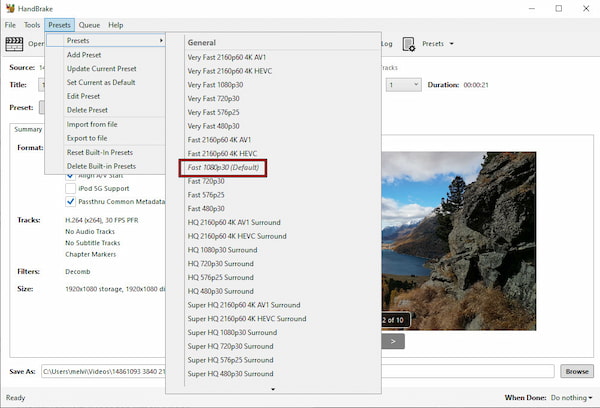Open the Queue menu
Screen dimensions: 600x408
(x=89, y=25)
